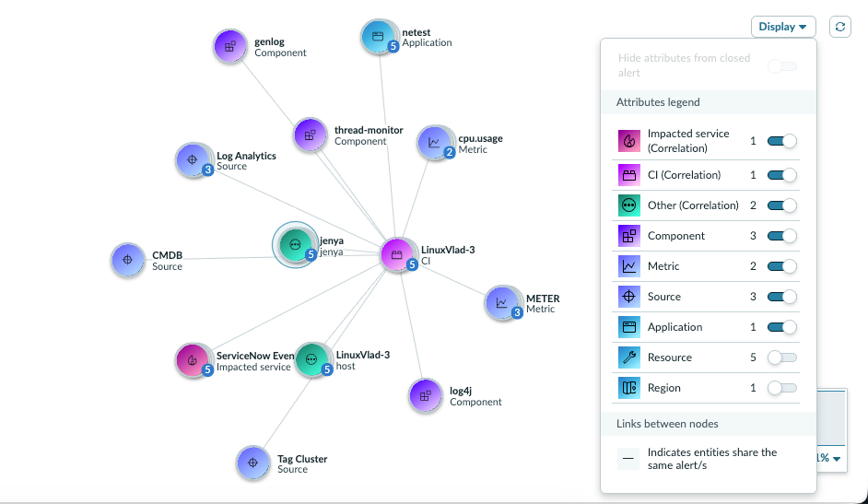868x504 pixels.
Task: Enable the Region attribute toggle
Action: 782,389
